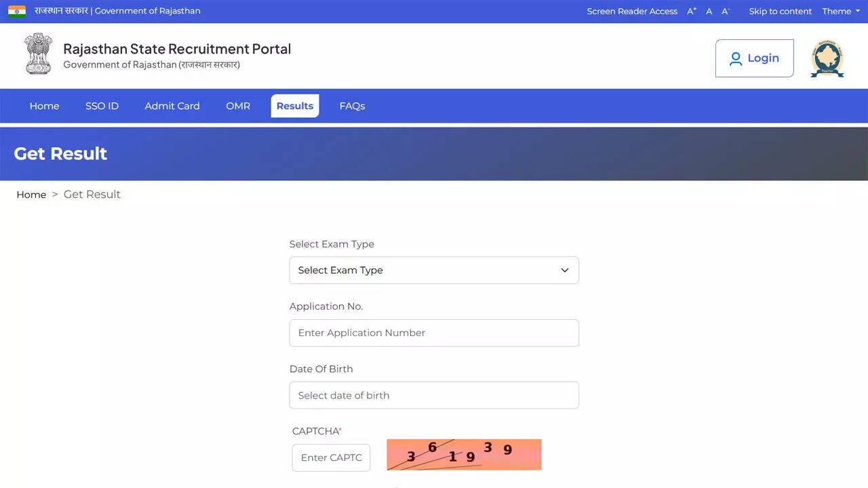Click the national emblem of India logo
This screenshot has width=868, height=488.
click(38, 54)
